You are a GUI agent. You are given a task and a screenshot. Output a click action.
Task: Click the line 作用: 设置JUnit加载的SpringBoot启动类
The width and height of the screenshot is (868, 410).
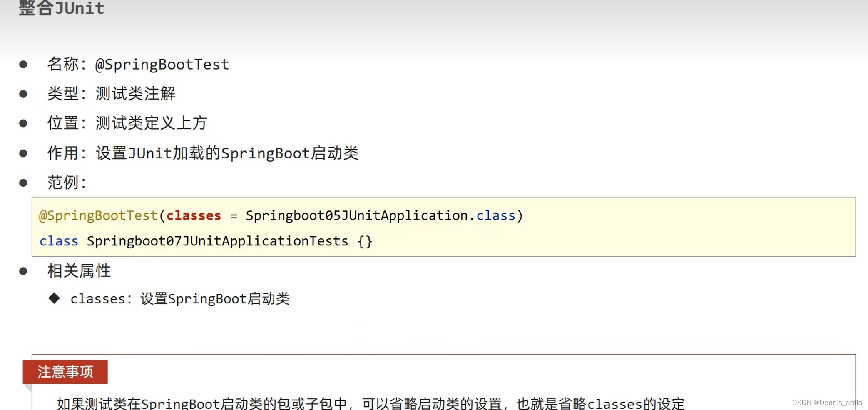(203, 153)
